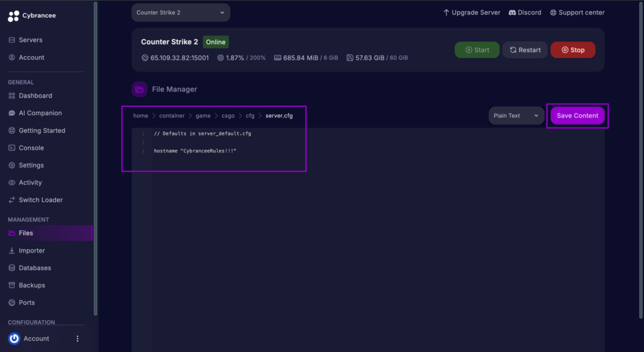Click the Upgrade Server arrow icon

pyautogui.click(x=447, y=13)
